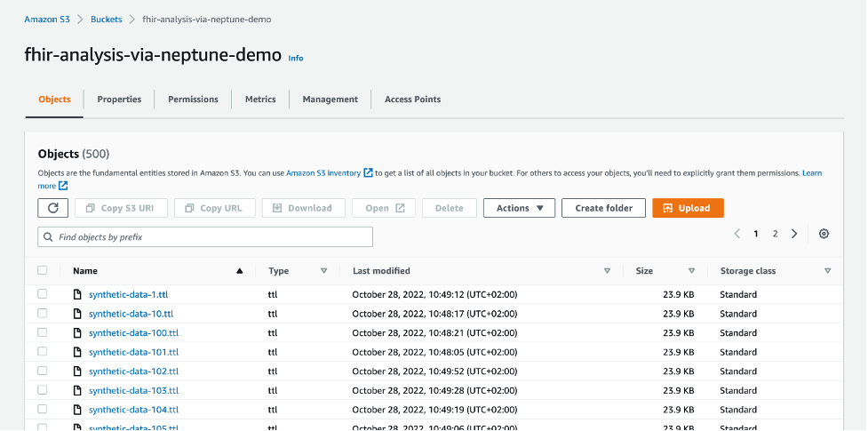Click the Copy URL button

pos(215,208)
